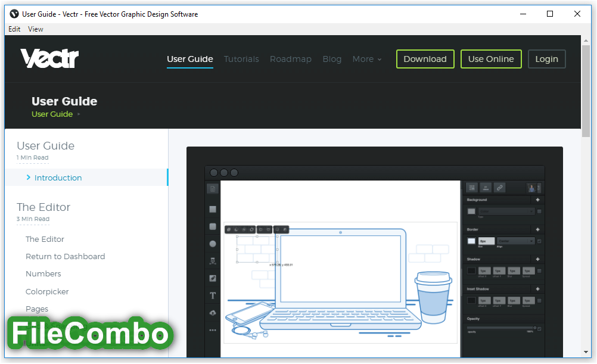
Task: Maximize the Vectr window
Action: 550,14
